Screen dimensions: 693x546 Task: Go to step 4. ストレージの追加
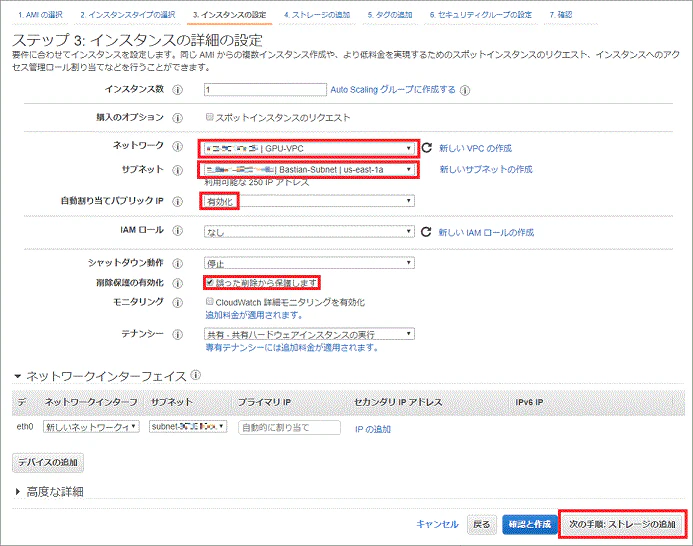(317, 15)
